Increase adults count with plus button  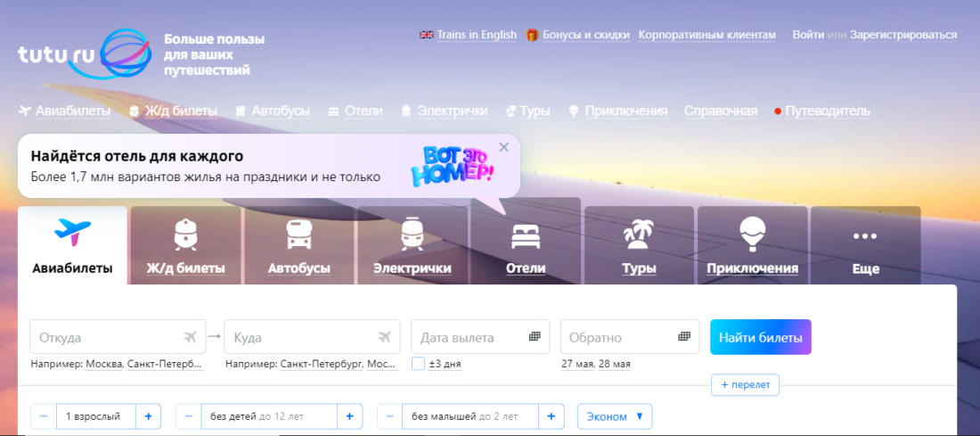(x=148, y=416)
